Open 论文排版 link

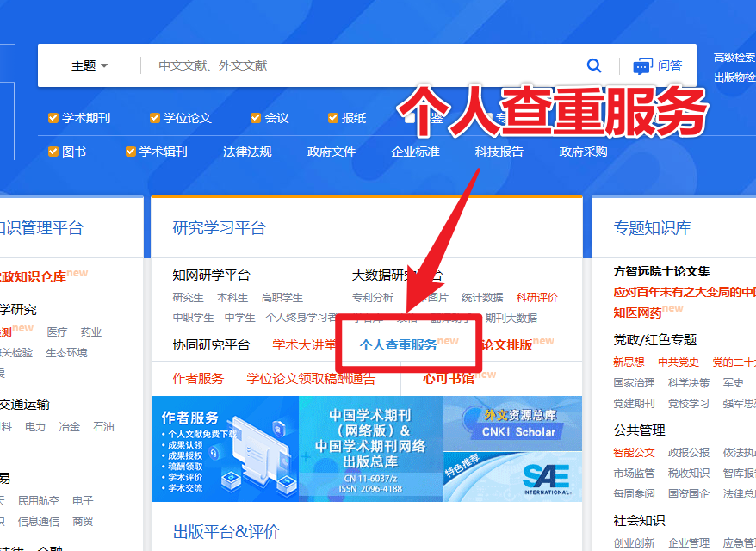[x=507, y=344]
